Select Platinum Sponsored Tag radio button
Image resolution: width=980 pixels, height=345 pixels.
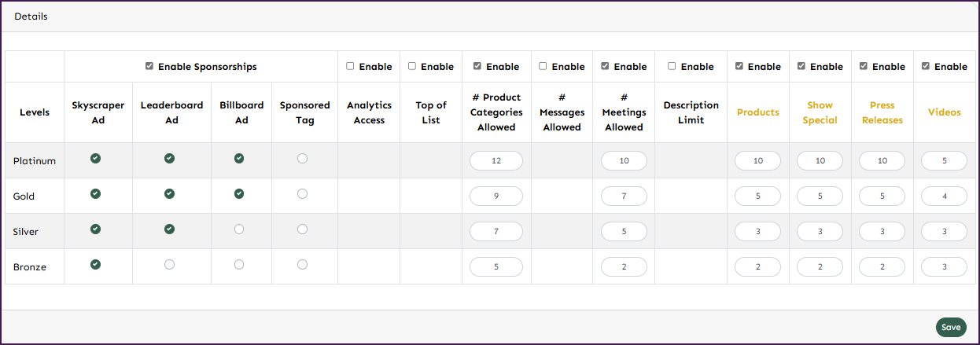(303, 159)
